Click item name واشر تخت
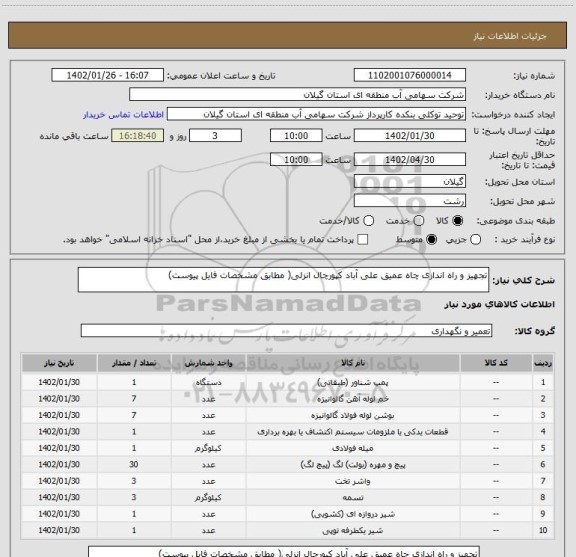 click(x=353, y=481)
